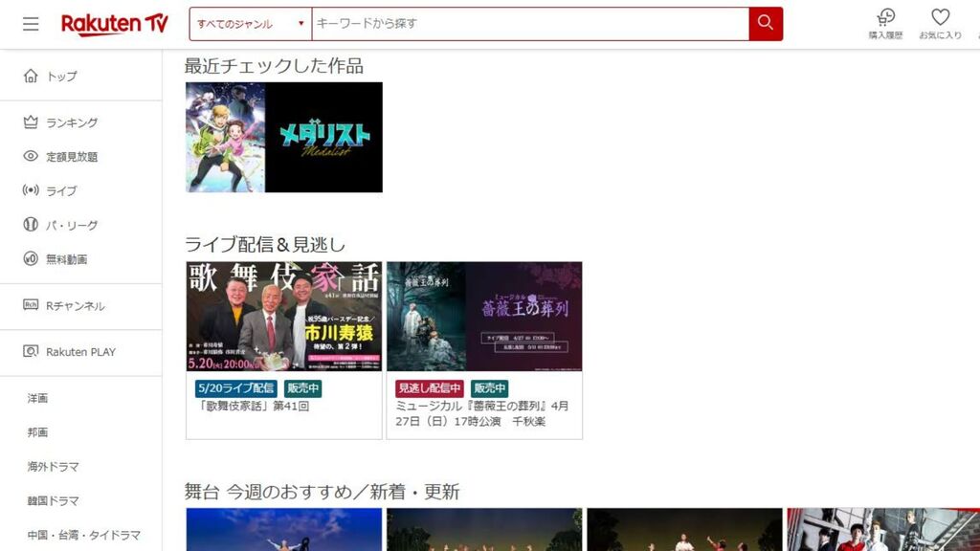Click the eye icon for 定額見放題

point(31,156)
